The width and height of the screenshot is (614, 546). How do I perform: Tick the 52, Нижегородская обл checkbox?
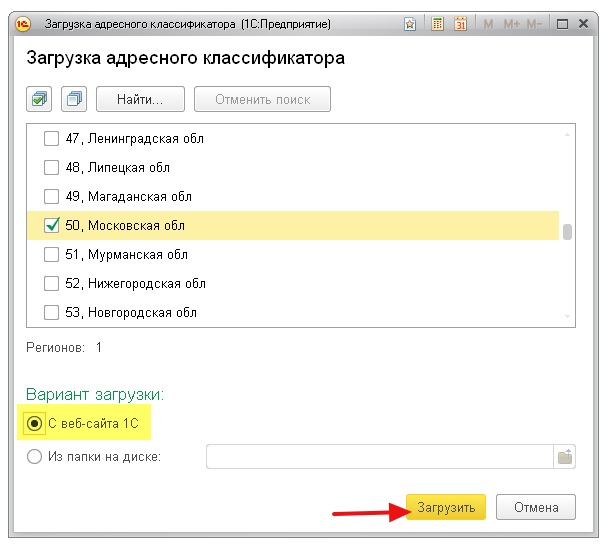coord(51,283)
